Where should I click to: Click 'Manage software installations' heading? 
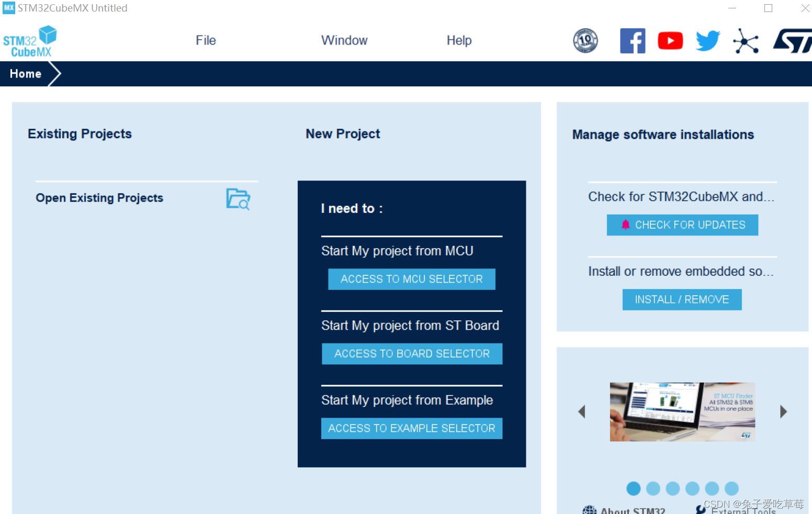point(663,135)
